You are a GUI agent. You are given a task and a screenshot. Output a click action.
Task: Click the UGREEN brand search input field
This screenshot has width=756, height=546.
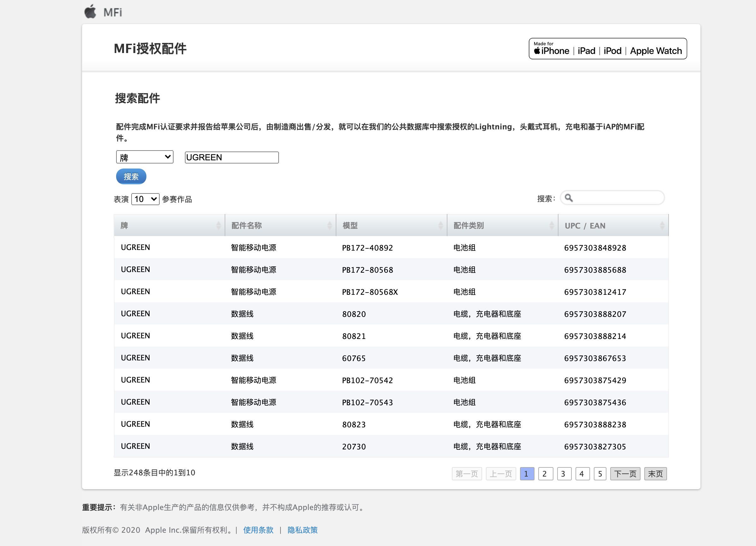tap(231, 157)
